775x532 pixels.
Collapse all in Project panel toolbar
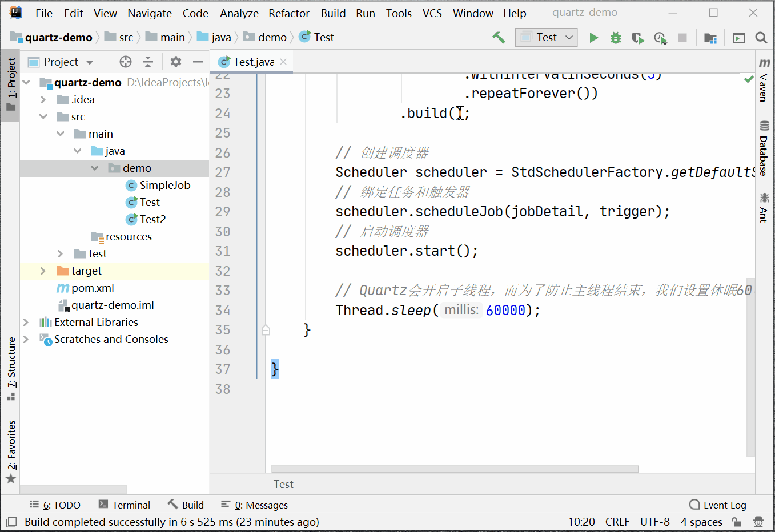tap(148, 62)
